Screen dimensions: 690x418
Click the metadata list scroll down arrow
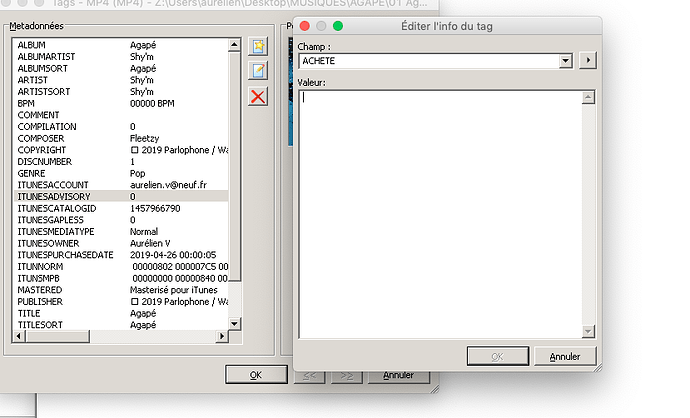coord(234,324)
